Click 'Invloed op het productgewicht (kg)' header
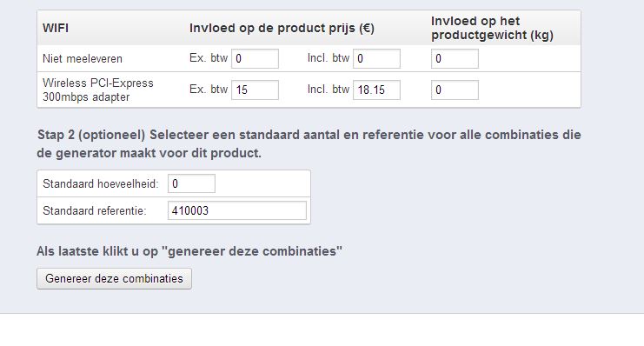Viewport: 644px width, 346px height. (492, 28)
